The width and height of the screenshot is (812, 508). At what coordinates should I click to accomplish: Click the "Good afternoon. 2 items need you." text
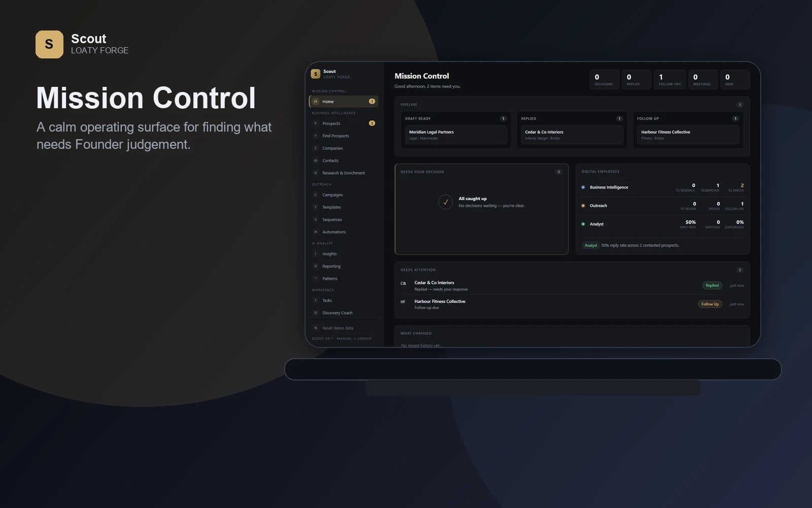pos(427,86)
